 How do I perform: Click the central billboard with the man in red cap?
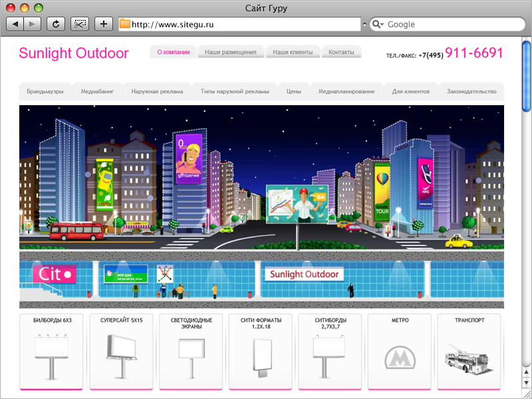(297, 204)
